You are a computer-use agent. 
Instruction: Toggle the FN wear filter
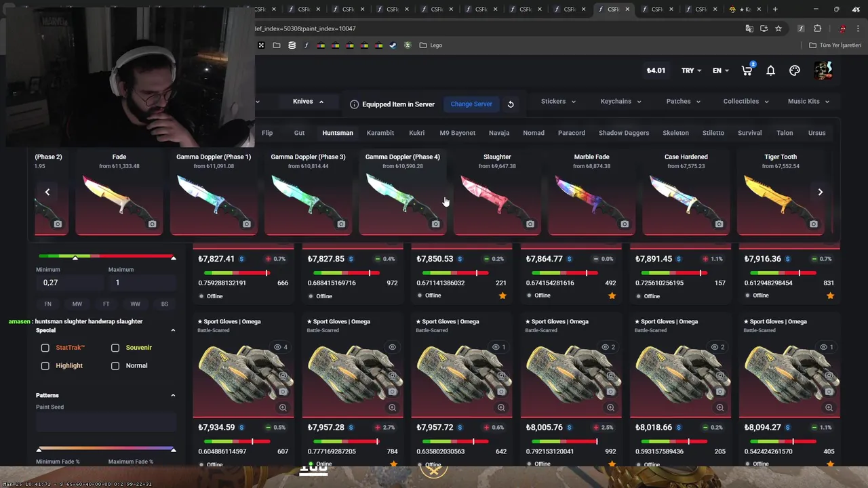[47, 304]
